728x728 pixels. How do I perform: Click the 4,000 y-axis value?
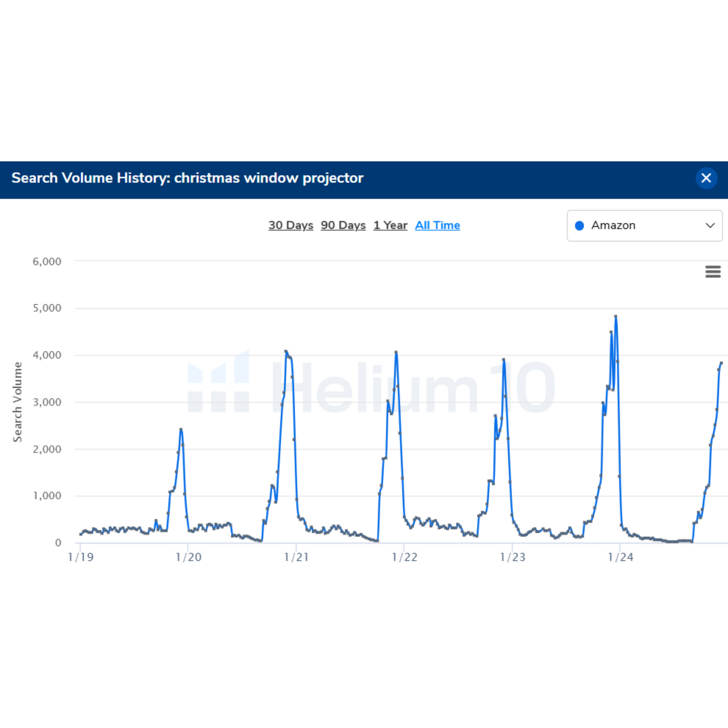tap(47, 355)
